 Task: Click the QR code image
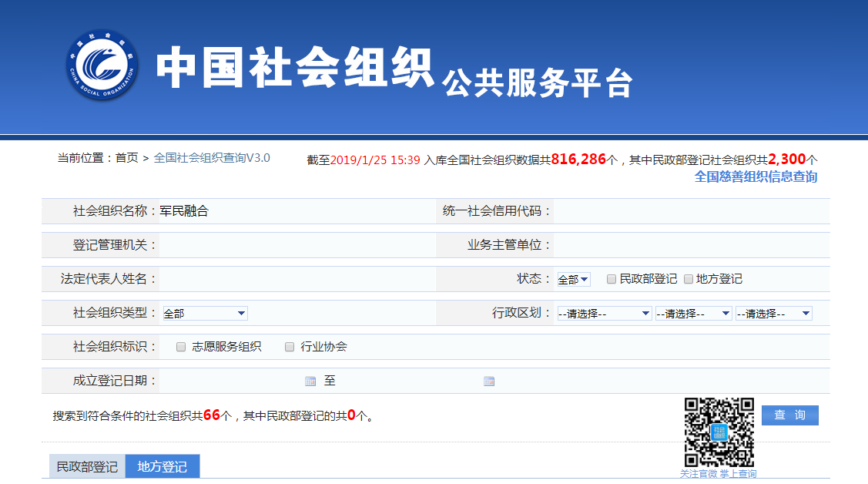[x=719, y=432]
